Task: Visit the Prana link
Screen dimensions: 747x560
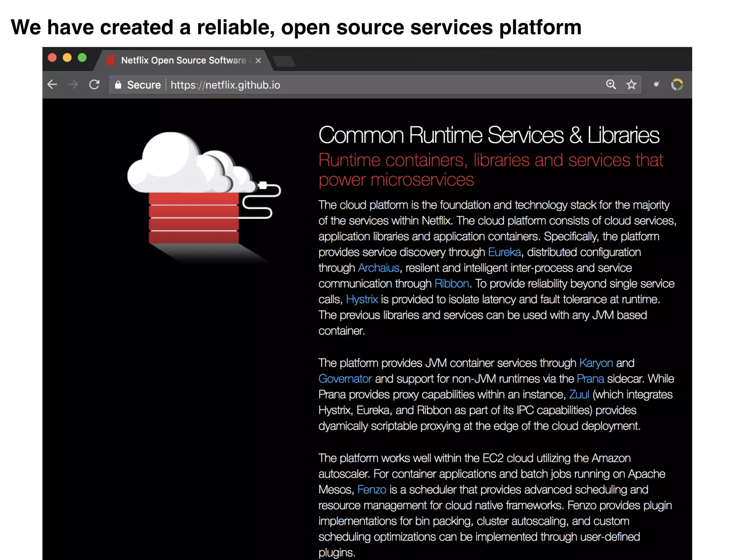Action: [x=590, y=379]
